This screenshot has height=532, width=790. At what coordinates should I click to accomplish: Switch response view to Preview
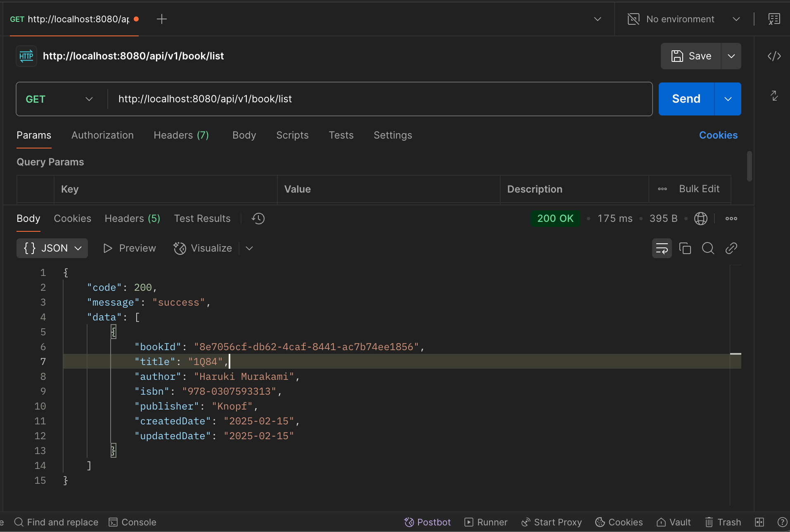point(130,248)
